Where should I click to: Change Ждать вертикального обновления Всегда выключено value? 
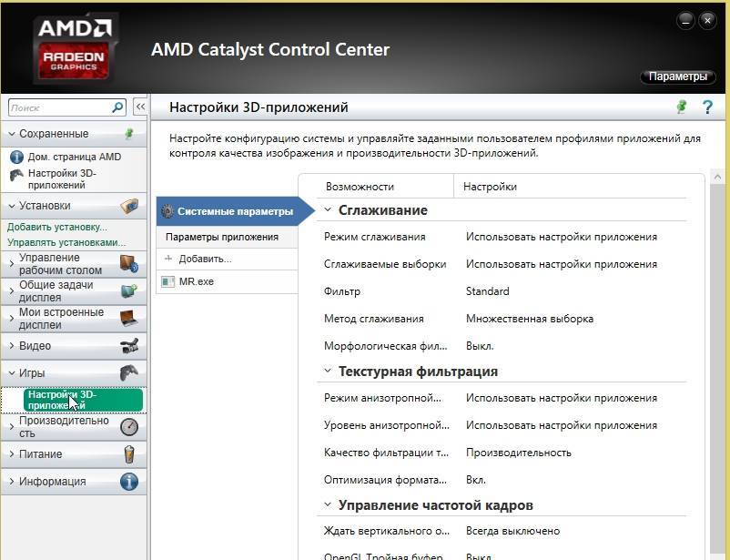512,531
